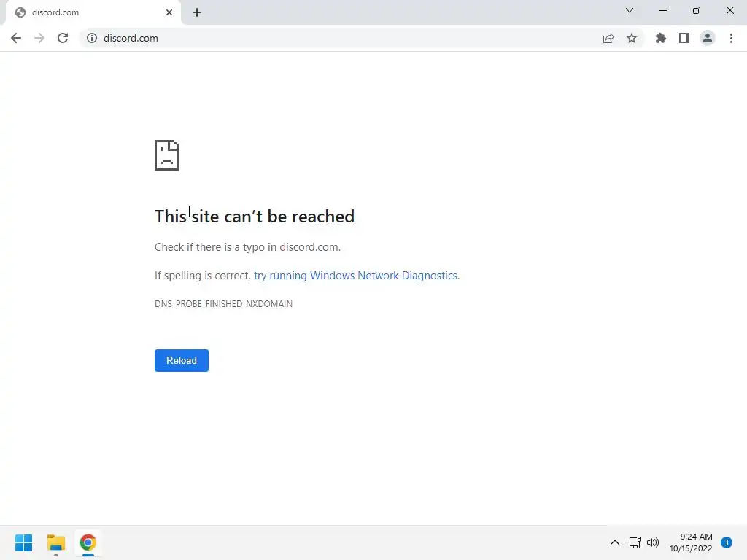Reload page with the toolbar refresh icon
Screen dimensions: 747x560
click(63, 38)
